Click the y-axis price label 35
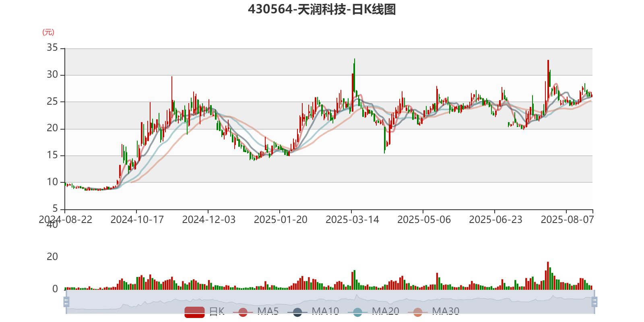This screenshot has height=322, width=644. pos(52,48)
